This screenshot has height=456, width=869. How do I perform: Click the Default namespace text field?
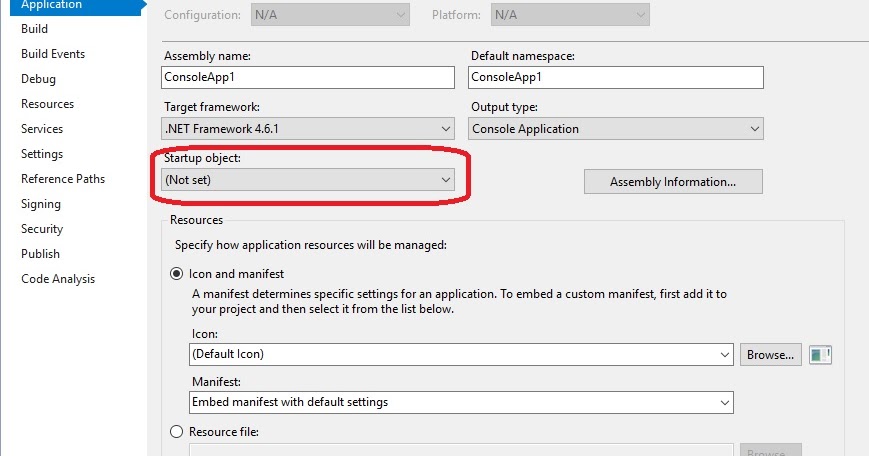pos(616,77)
